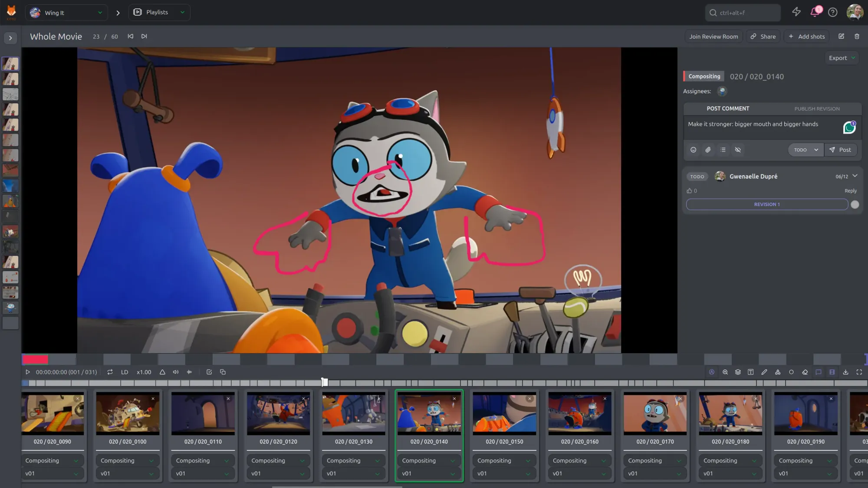Click the grammar assistant badge in comment box
Screen dimensions: 868x488
[849, 128]
